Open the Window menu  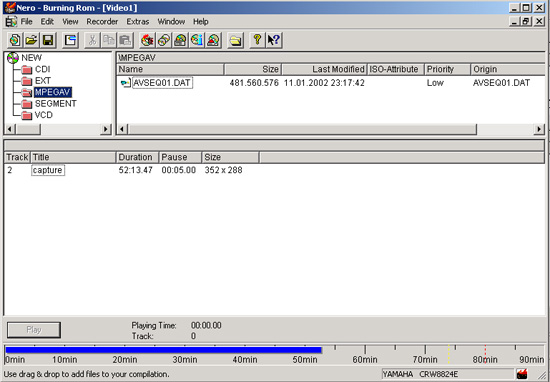click(x=171, y=22)
